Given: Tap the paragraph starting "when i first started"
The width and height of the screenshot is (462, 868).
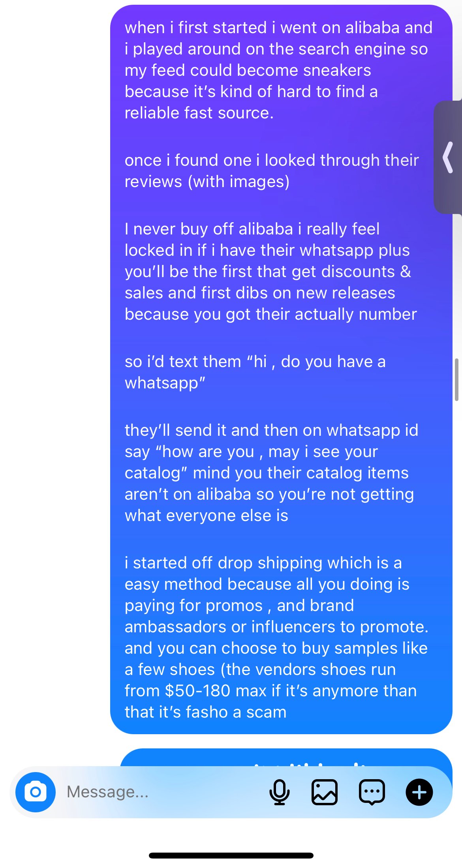Looking at the screenshot, I should click(276, 70).
